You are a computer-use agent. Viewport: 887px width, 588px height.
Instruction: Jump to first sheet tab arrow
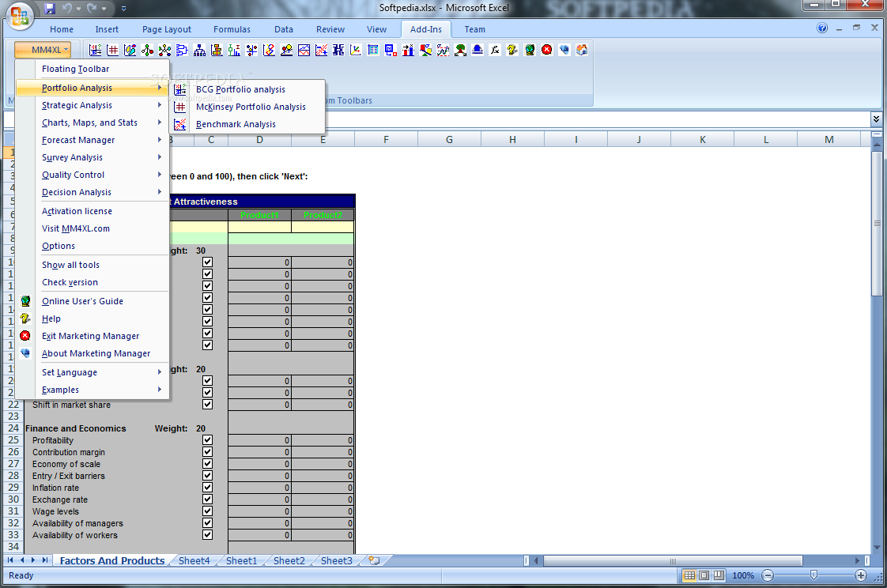point(10,560)
